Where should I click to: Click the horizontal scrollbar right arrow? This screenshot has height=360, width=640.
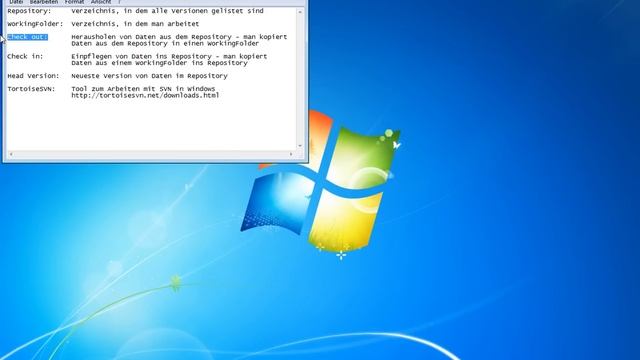coord(291,154)
